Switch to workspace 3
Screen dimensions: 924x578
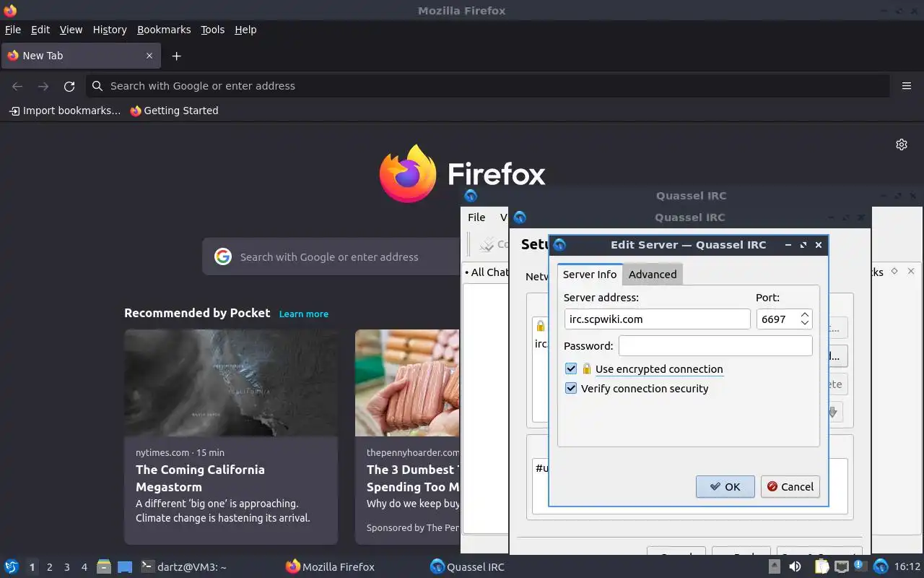[x=66, y=567]
